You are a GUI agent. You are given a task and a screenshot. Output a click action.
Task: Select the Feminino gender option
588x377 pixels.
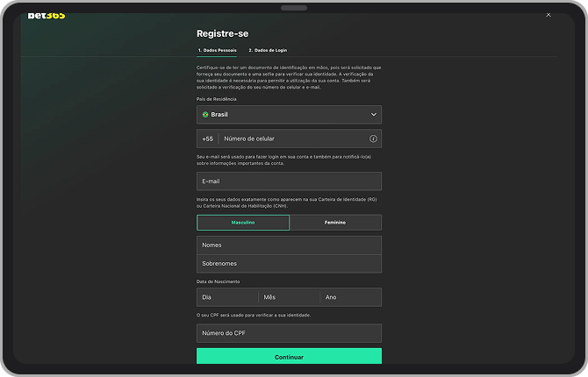coord(335,223)
